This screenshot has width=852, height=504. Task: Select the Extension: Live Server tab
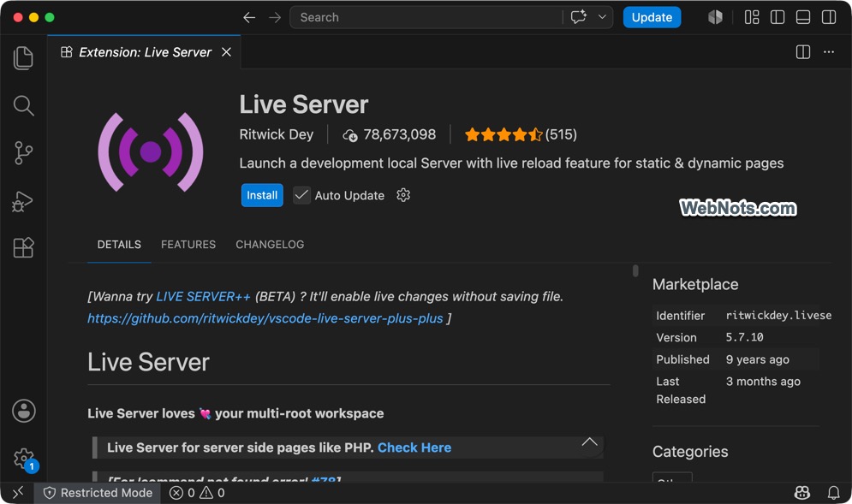click(144, 52)
